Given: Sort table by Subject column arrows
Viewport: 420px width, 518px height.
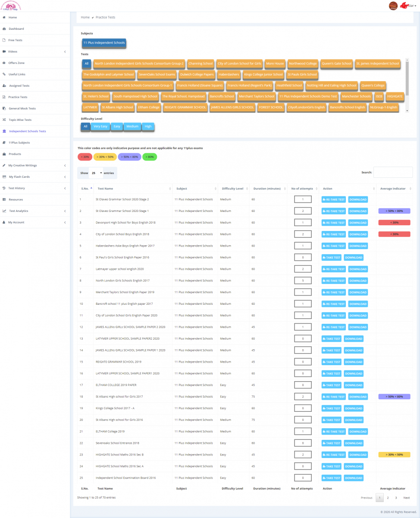Looking at the screenshot, I should coord(216,189).
